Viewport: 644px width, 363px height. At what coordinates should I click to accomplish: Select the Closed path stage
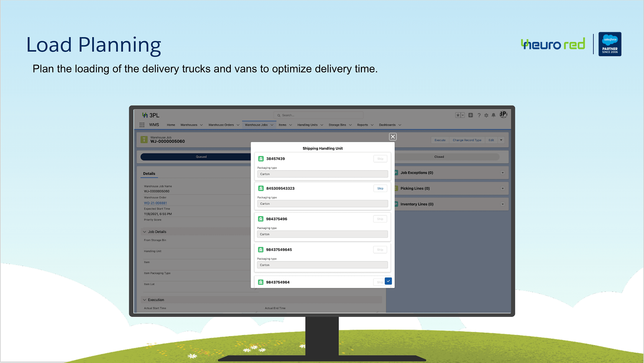(x=439, y=157)
